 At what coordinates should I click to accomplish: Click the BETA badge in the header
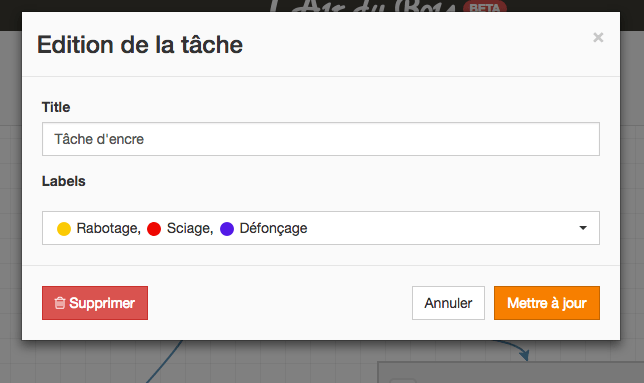(485, 7)
